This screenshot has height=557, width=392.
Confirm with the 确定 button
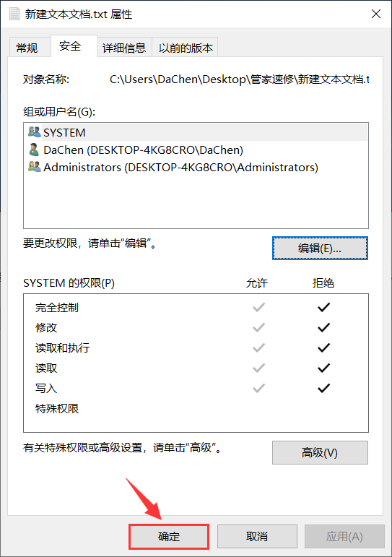point(169,536)
